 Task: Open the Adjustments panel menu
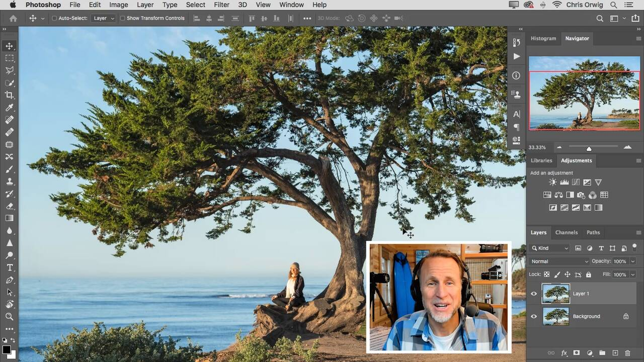click(x=638, y=160)
